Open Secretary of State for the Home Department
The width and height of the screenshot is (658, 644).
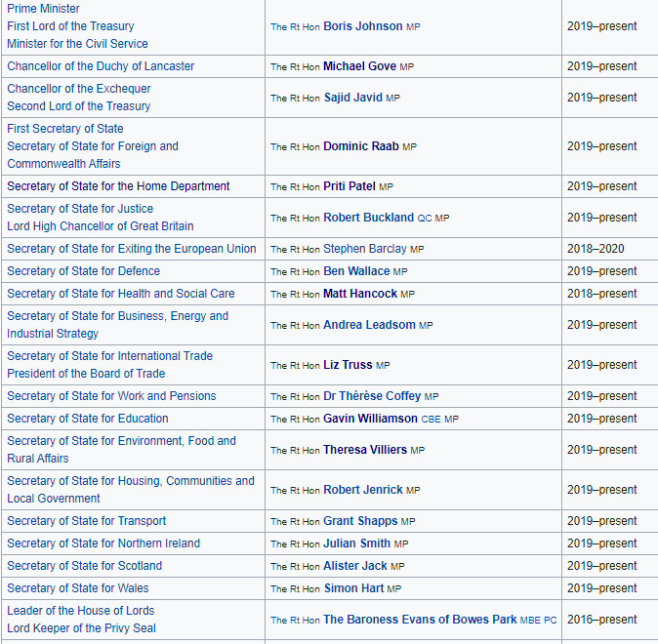point(118,186)
